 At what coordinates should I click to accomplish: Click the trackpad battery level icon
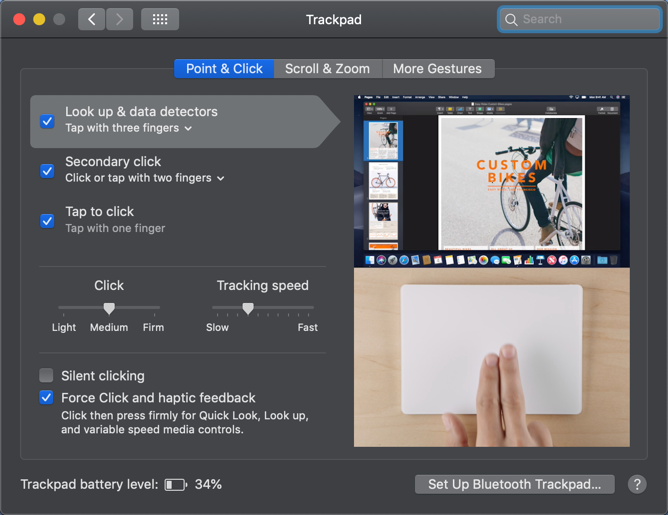click(x=176, y=485)
